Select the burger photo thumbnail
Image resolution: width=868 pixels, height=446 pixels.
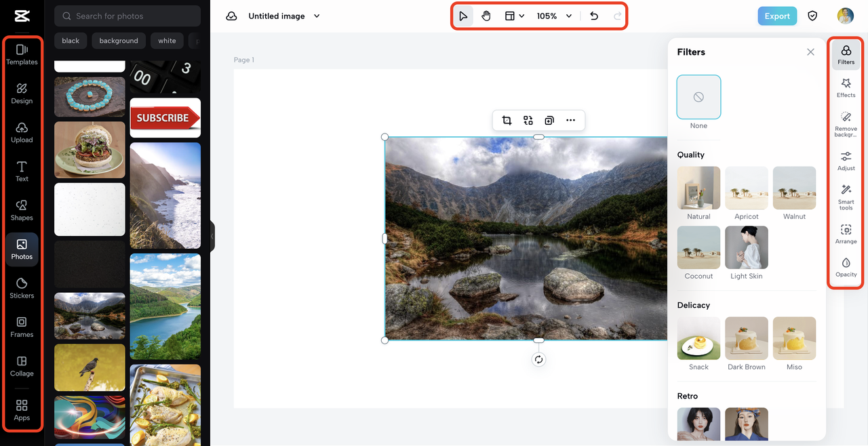tap(90, 150)
